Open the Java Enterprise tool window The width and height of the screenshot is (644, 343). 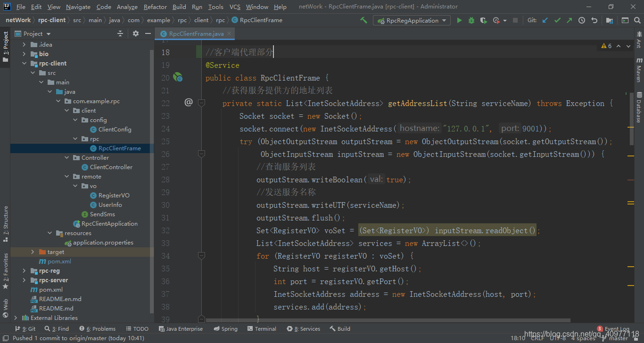point(181,329)
